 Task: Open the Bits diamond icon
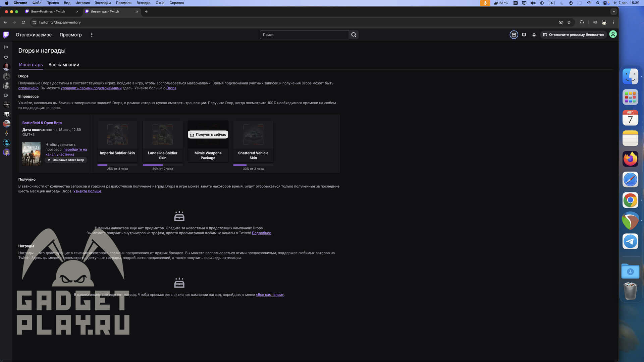(534, 35)
